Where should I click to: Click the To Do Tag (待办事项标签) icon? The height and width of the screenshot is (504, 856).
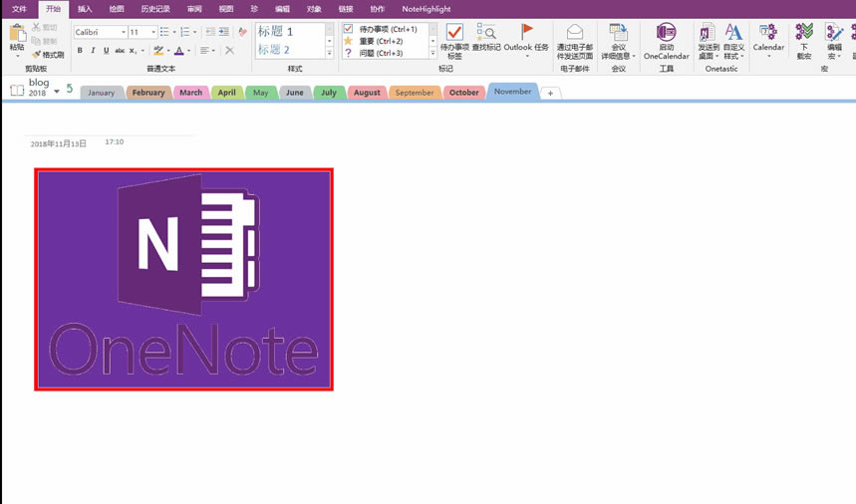point(454,32)
